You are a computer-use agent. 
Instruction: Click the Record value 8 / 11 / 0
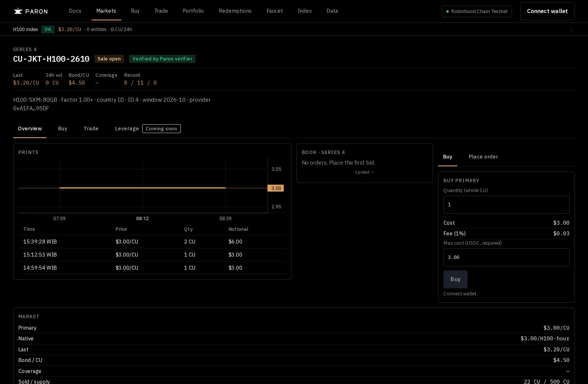pos(140,83)
